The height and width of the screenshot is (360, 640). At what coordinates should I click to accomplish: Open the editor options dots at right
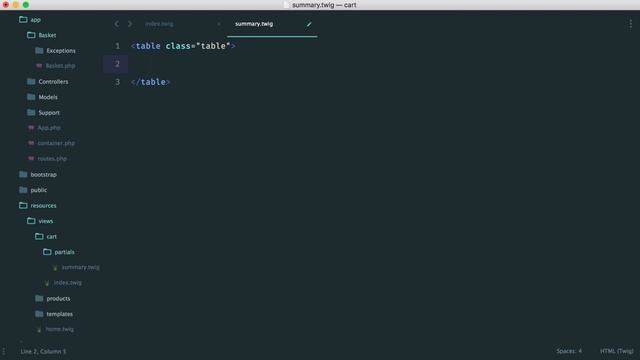pos(630,24)
